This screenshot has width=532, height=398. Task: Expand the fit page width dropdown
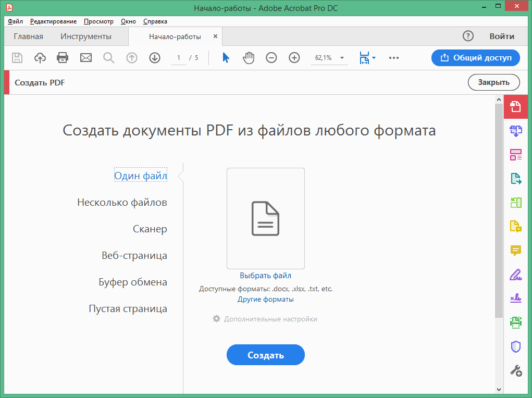[x=374, y=58]
